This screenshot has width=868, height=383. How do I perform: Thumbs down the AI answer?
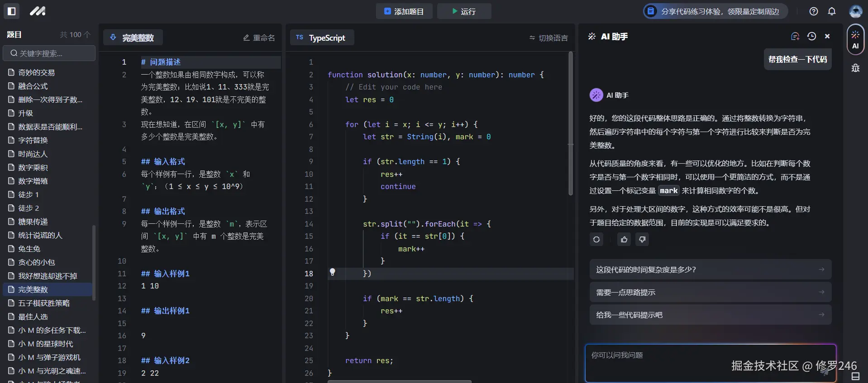tap(642, 239)
